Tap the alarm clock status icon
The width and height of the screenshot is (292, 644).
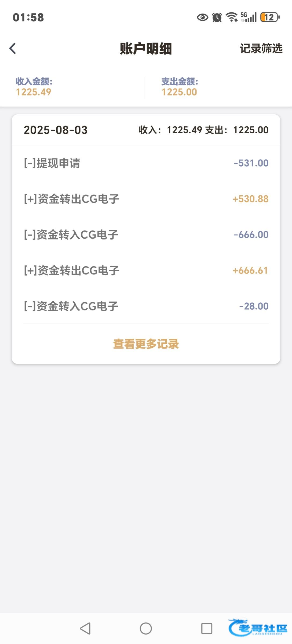(217, 17)
